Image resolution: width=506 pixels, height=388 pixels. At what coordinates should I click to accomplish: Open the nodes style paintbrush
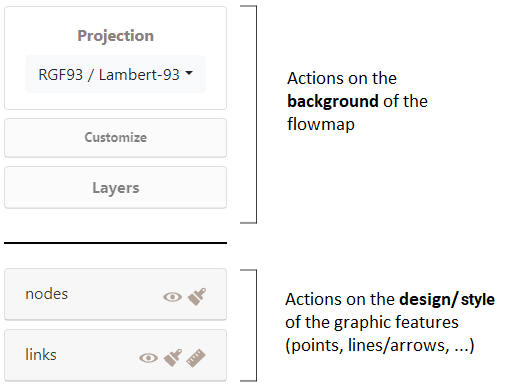(197, 296)
